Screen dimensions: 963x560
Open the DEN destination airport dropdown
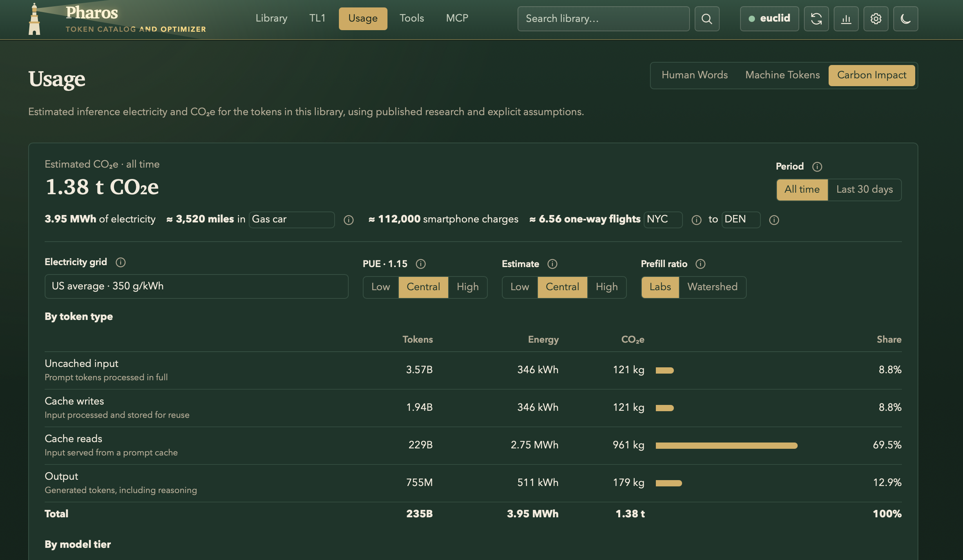click(x=740, y=219)
